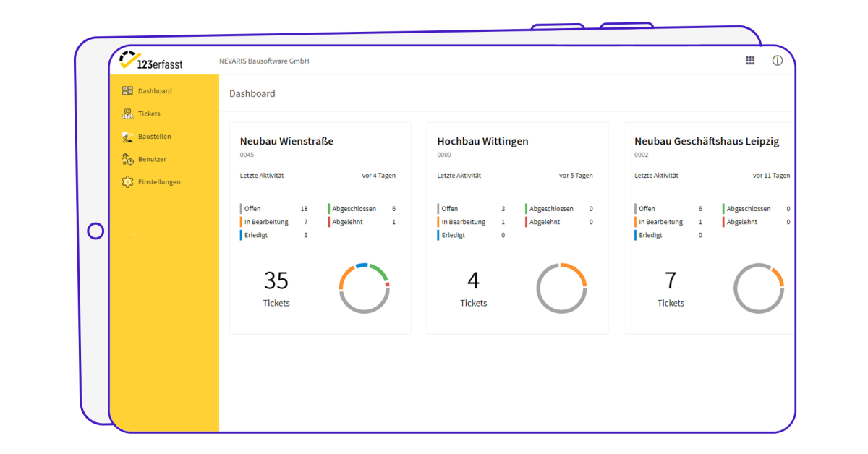The height and width of the screenshot is (454, 868).
Task: Click the info circle icon
Action: (778, 61)
